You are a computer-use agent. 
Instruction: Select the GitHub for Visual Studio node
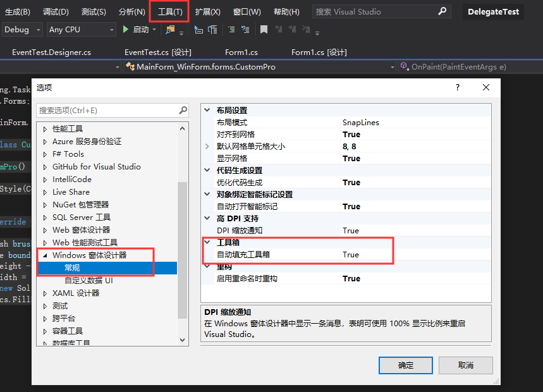(97, 167)
